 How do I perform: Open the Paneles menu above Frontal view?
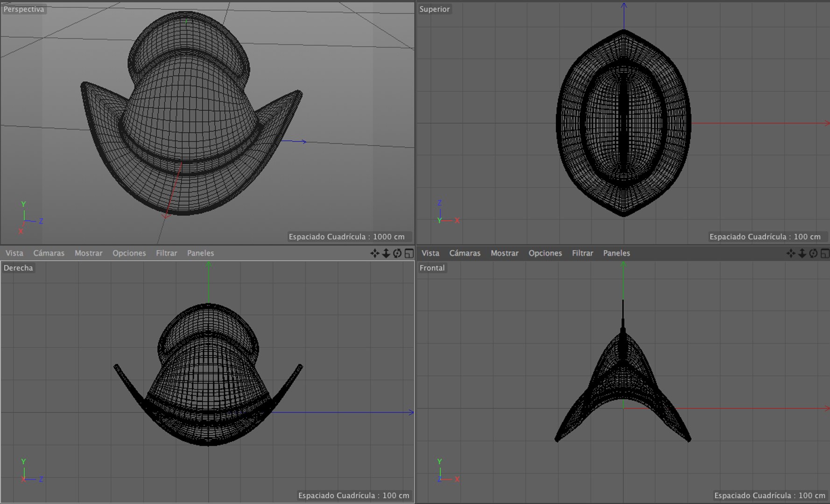coord(617,253)
